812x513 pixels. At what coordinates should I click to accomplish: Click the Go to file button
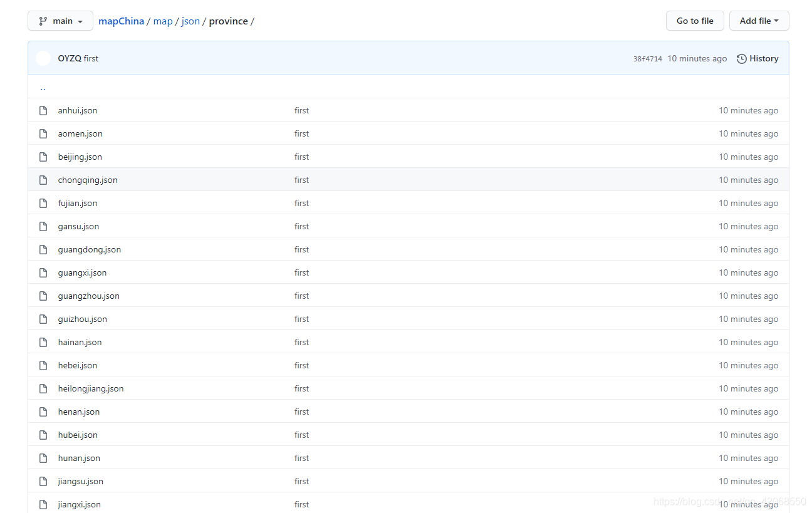[695, 21]
